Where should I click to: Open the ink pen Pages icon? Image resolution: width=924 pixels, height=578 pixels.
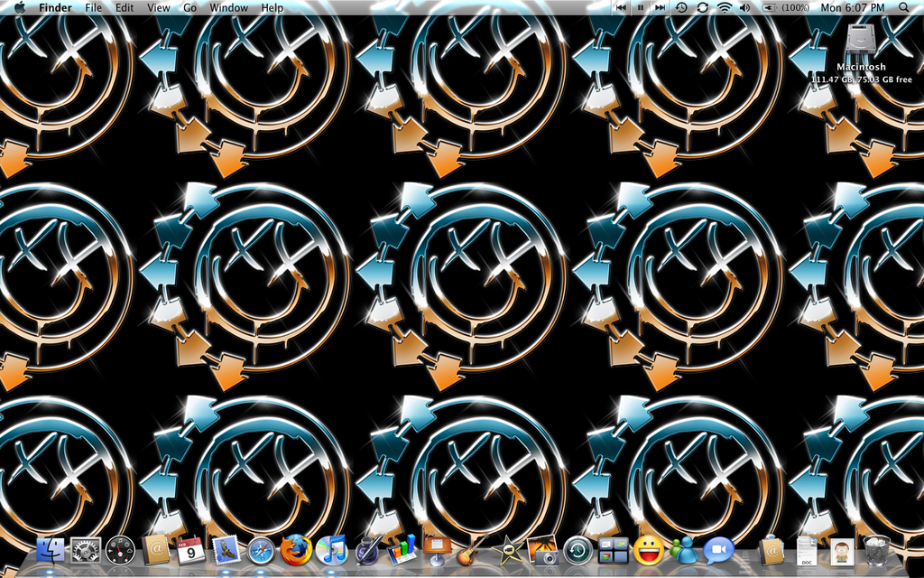(367, 550)
